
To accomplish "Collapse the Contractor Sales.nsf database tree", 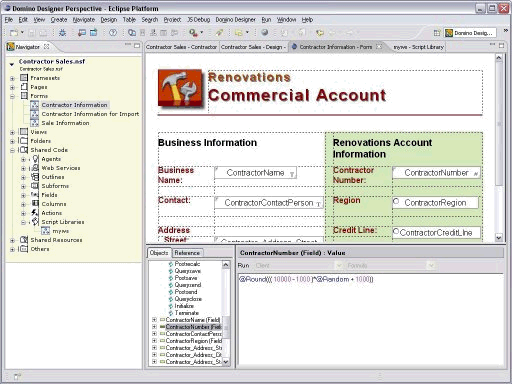I will coord(12,63).
